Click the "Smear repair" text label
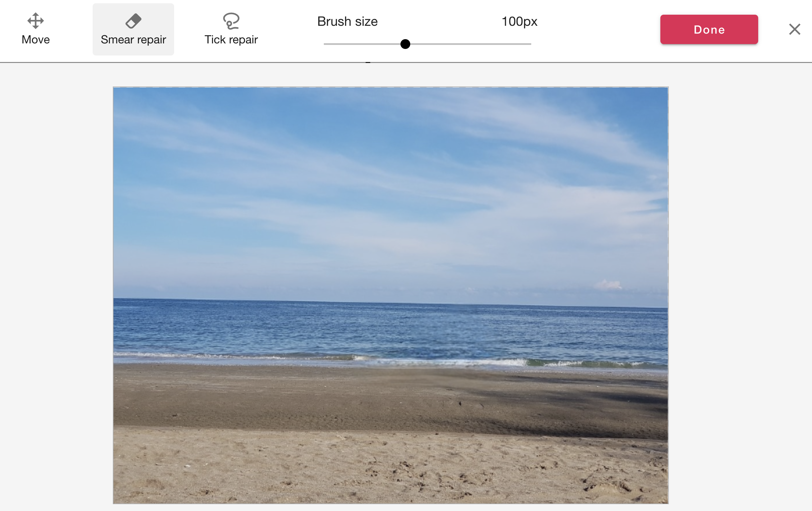The image size is (812, 511). click(133, 40)
